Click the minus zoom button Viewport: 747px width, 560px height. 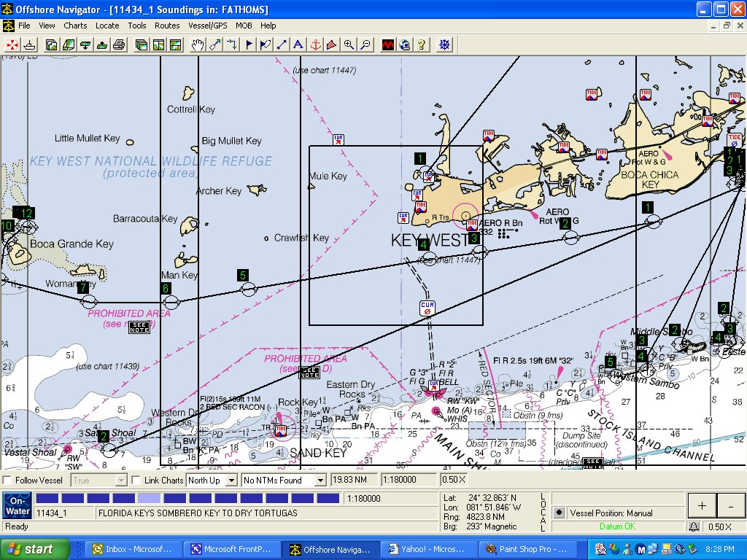[731, 506]
